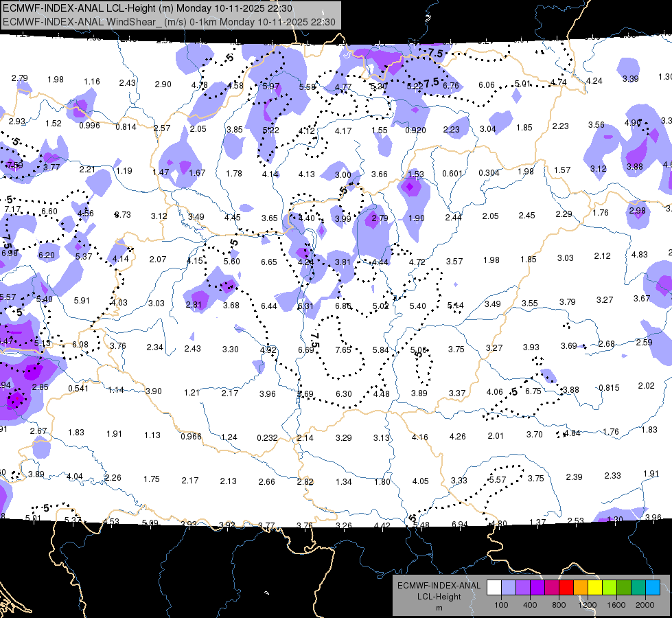Click the wind shear value '5.69'
672x618 pixels.
click(305, 393)
